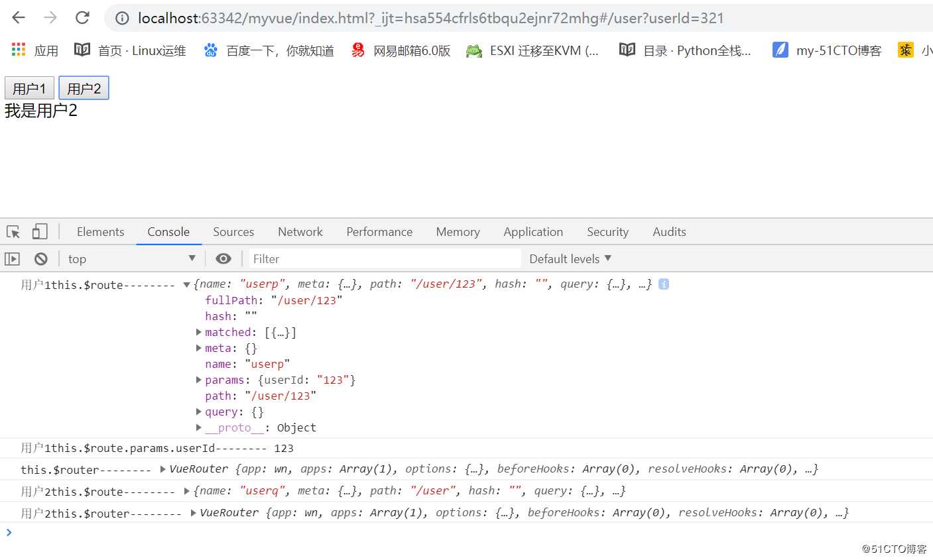Screen dimensions: 933x560
Task: Open the 目录 · Python全栈 bookmark
Action: pyautogui.click(x=685, y=50)
